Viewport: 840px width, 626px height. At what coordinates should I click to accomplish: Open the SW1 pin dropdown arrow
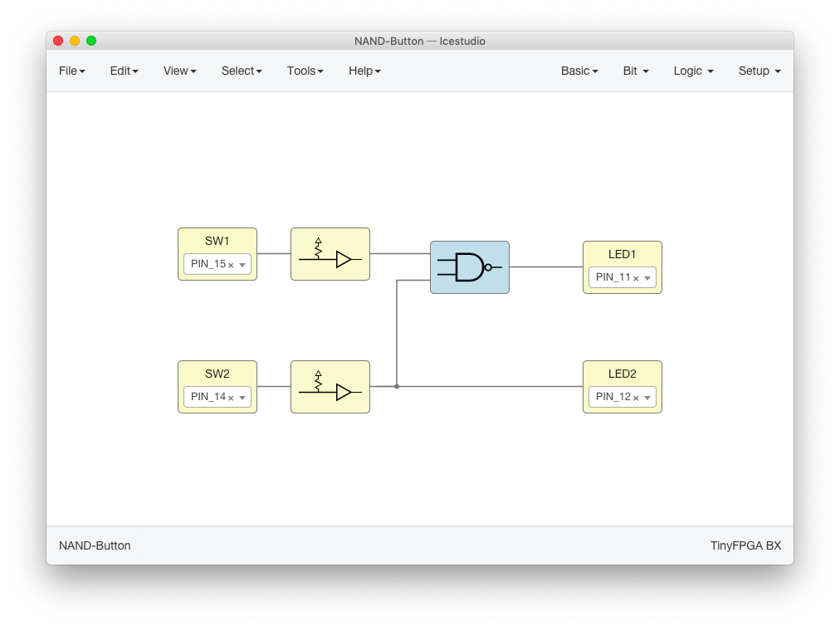coord(242,266)
